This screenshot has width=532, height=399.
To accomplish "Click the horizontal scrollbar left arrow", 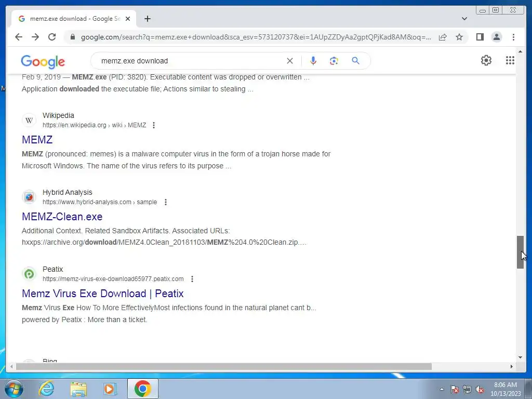I will click(11, 366).
